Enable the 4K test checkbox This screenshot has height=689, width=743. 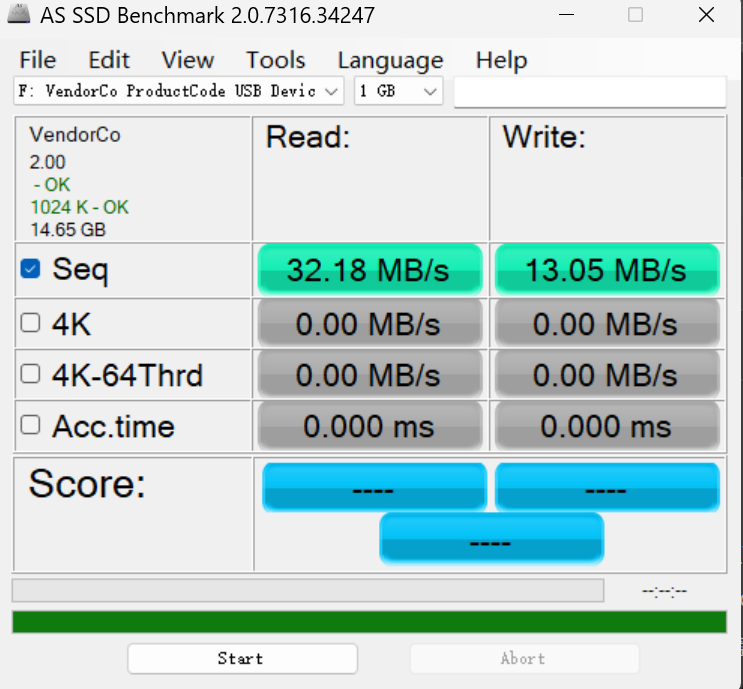[30, 323]
